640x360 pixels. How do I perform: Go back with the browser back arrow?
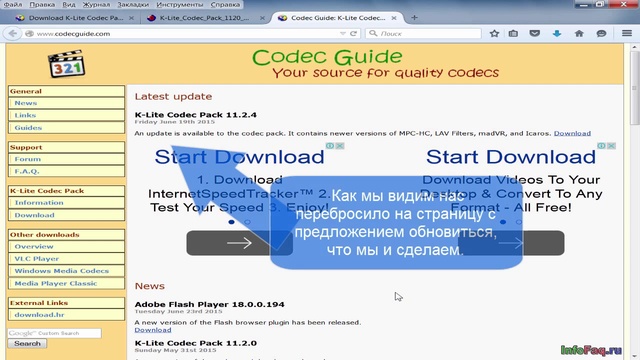[x=13, y=33]
